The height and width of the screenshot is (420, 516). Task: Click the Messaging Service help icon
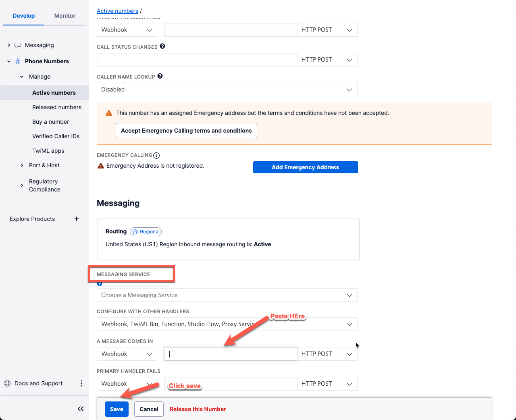coord(100,284)
